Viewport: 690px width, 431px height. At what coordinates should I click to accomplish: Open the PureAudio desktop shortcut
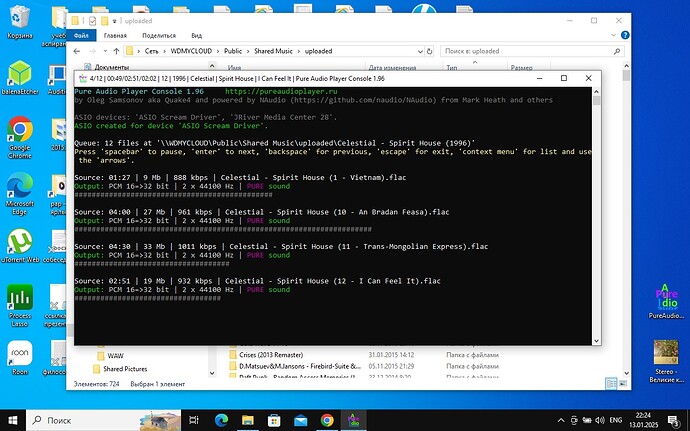[666, 301]
